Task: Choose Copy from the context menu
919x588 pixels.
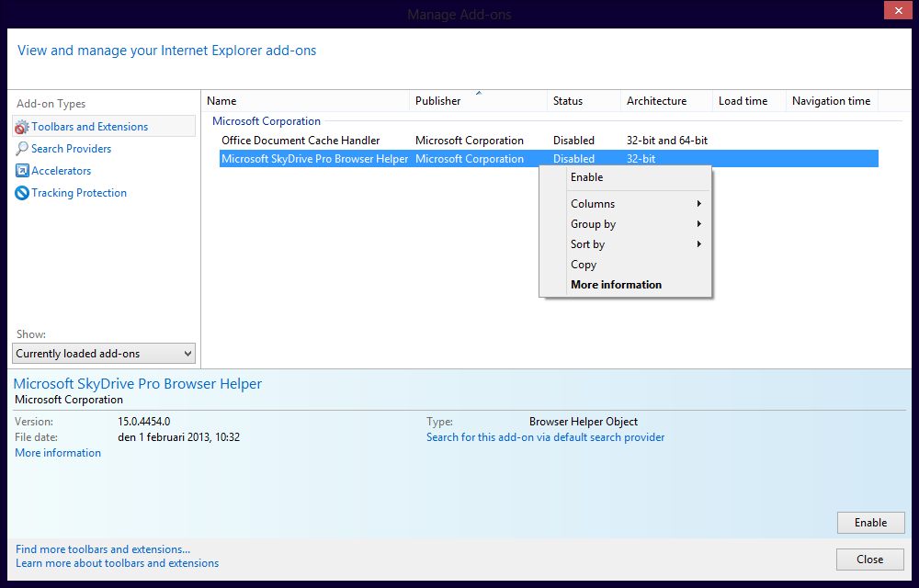Action: (x=625, y=265)
